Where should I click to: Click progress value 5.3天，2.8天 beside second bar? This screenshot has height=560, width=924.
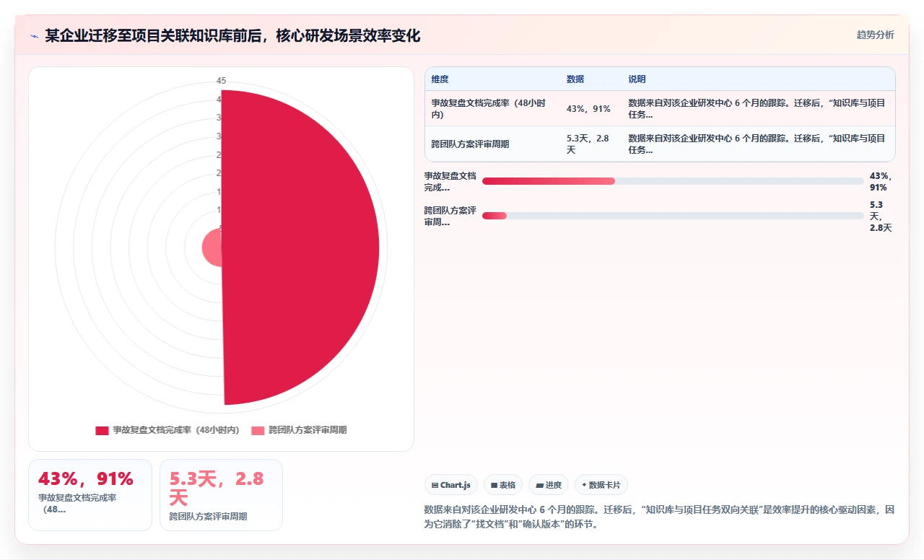click(x=881, y=216)
